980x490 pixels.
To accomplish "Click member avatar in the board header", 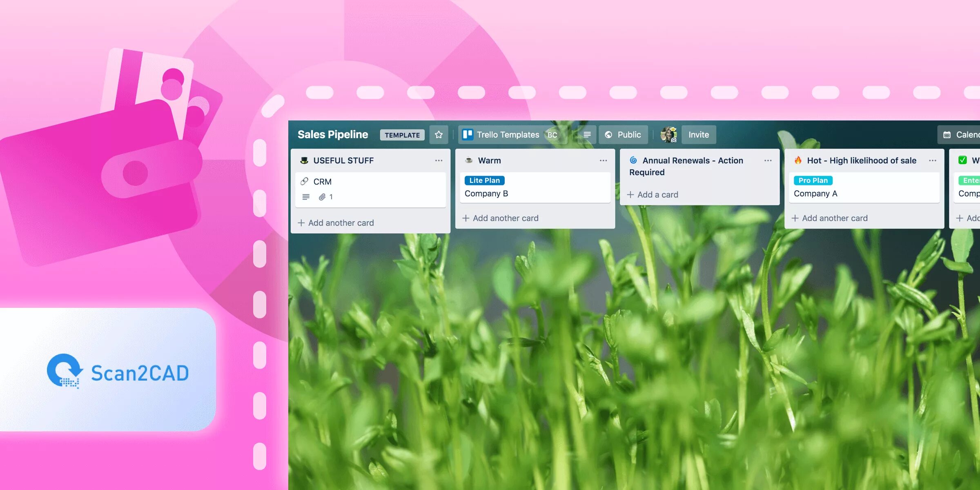I will pos(667,134).
